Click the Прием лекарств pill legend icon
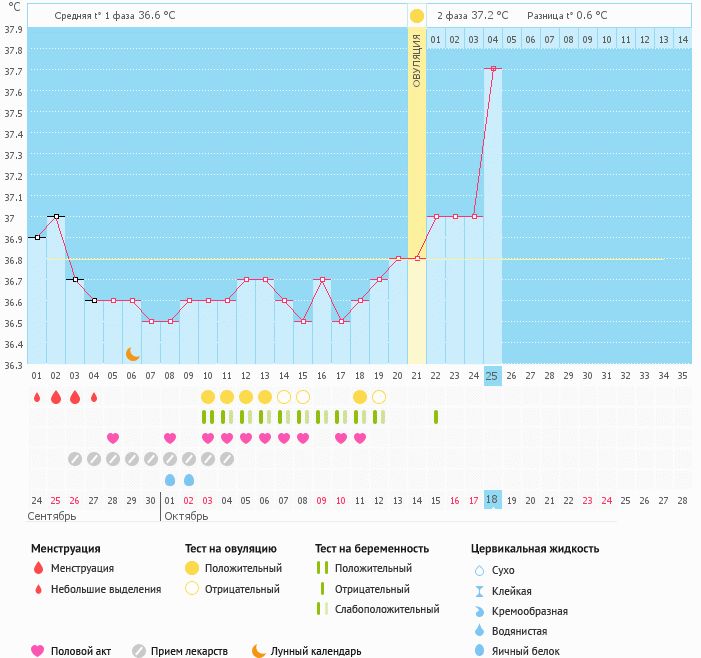The image size is (701, 658). pos(139,651)
